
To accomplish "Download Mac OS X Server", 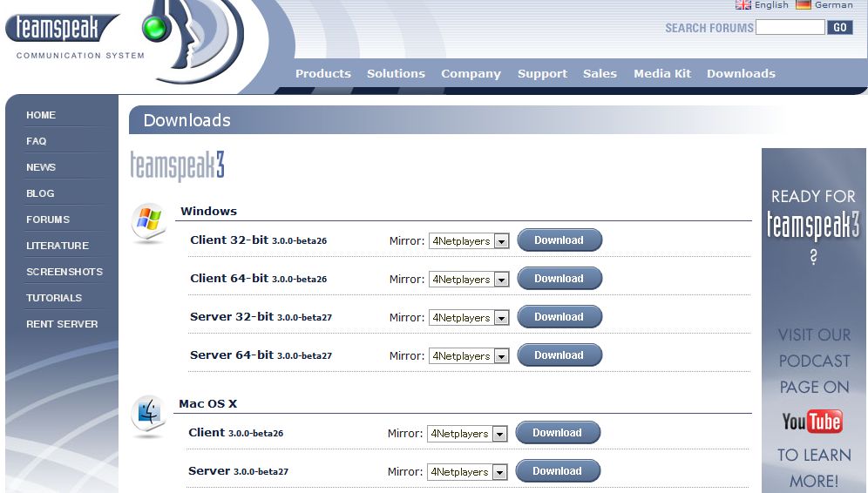I will [558, 471].
